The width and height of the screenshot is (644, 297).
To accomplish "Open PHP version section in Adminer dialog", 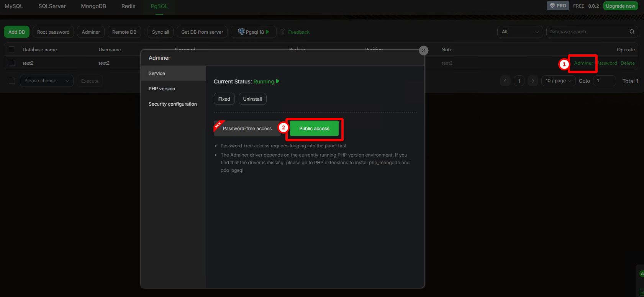I will pos(162,89).
